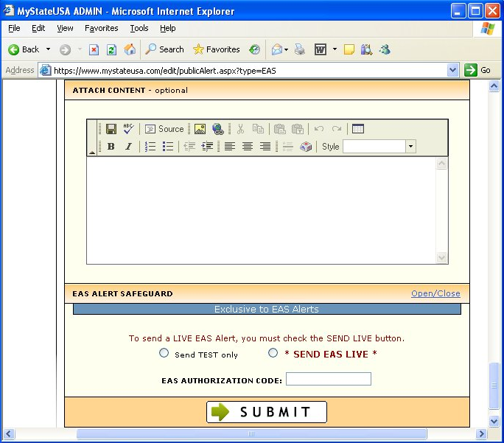
Task: Click the Paste as text clipboard icon
Action: point(298,129)
